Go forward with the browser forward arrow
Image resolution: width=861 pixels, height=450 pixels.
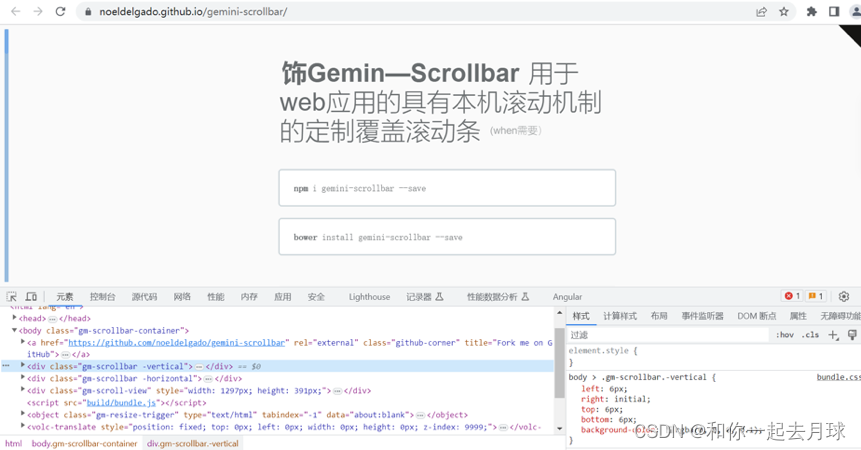38,12
